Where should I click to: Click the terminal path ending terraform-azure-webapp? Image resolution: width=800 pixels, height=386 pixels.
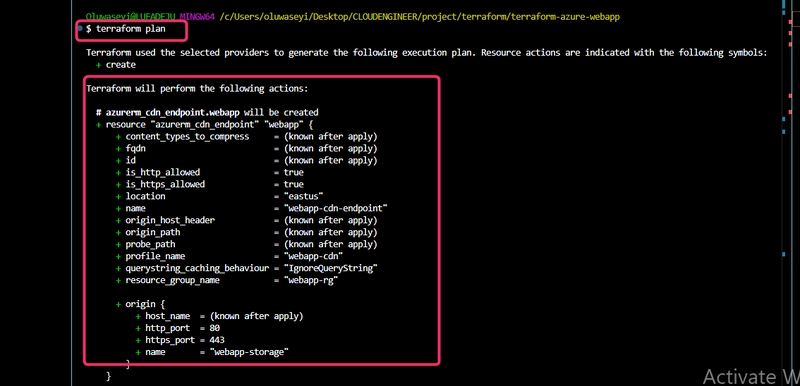tap(419, 16)
